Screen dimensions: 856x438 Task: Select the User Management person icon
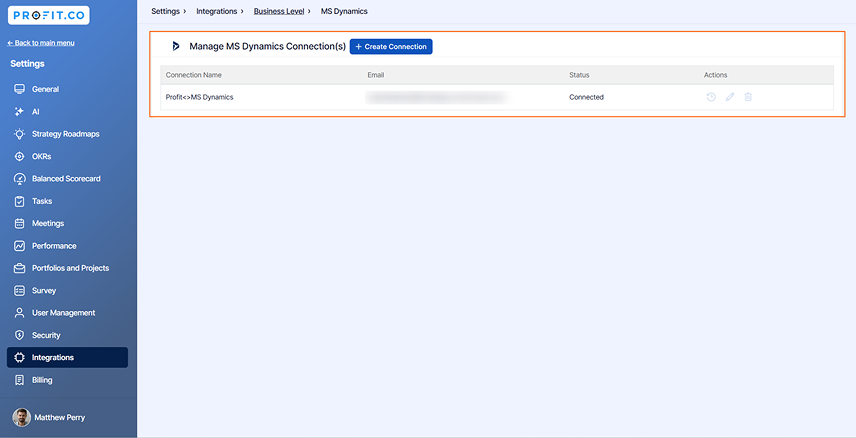tap(20, 313)
